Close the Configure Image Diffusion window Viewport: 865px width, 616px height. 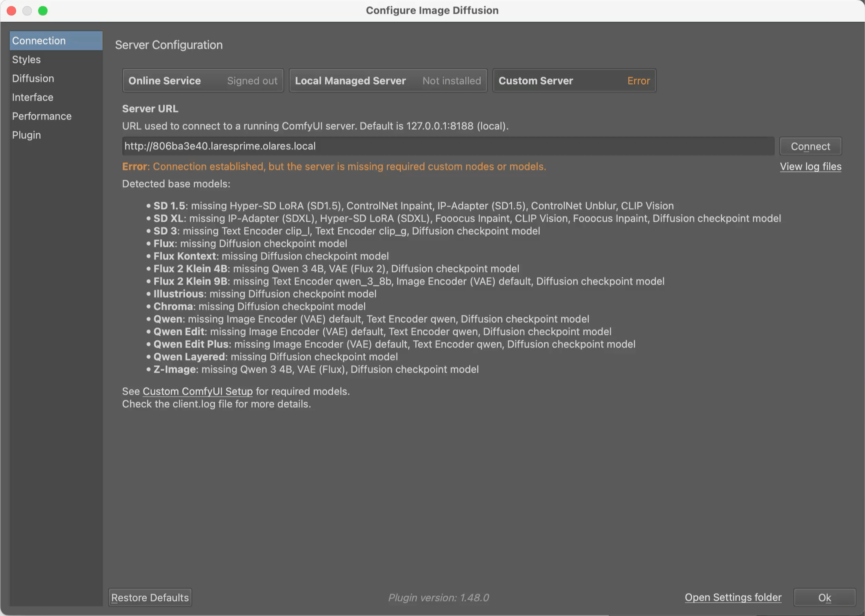point(11,11)
